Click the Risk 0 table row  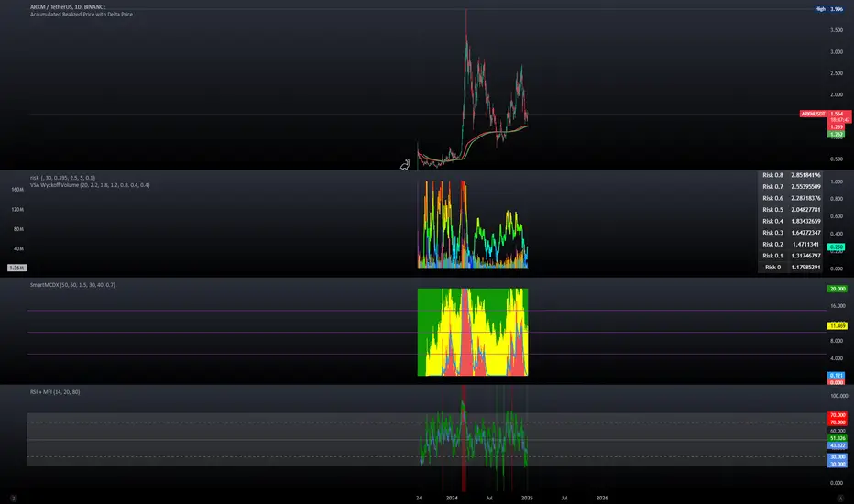click(x=791, y=267)
